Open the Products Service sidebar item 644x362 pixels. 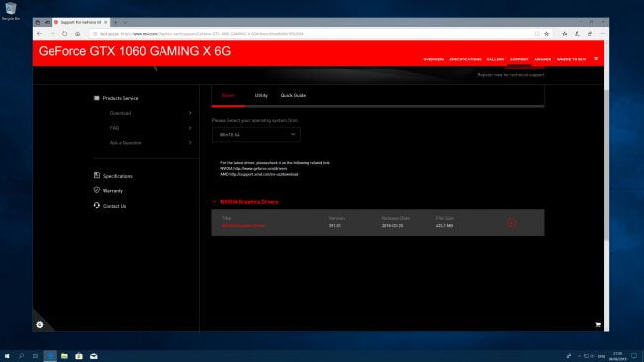120,98
